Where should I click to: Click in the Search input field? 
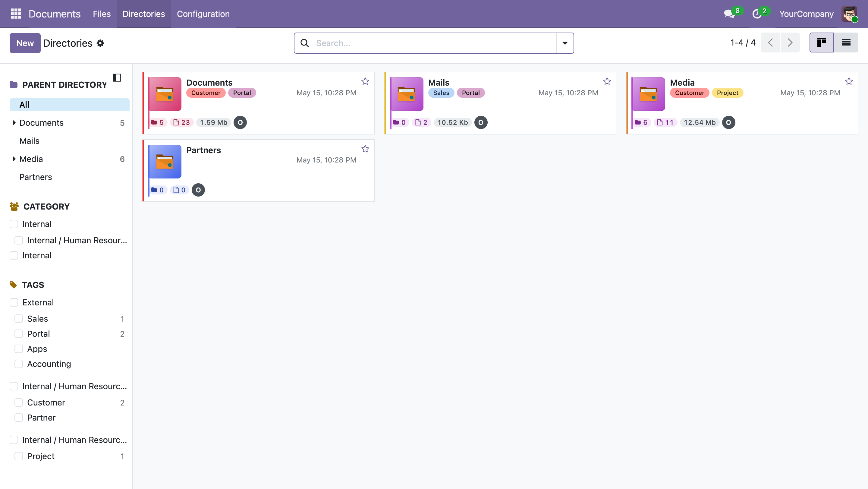coord(435,43)
